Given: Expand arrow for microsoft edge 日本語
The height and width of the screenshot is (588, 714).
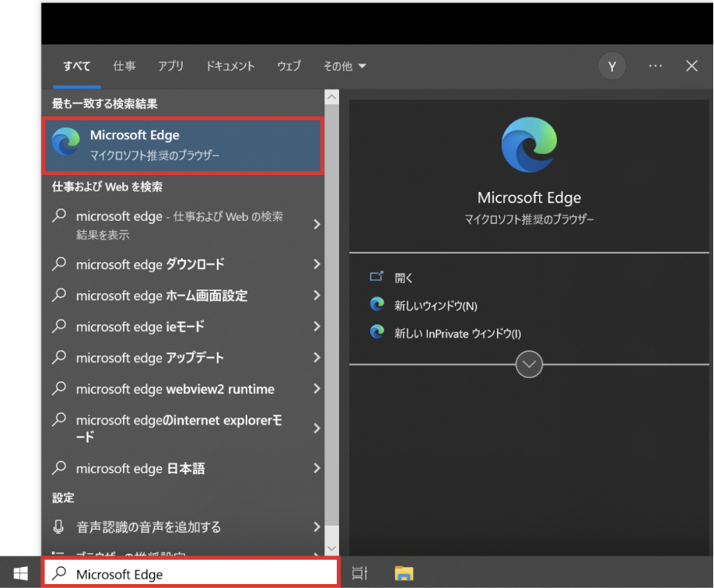Looking at the screenshot, I should [x=317, y=467].
